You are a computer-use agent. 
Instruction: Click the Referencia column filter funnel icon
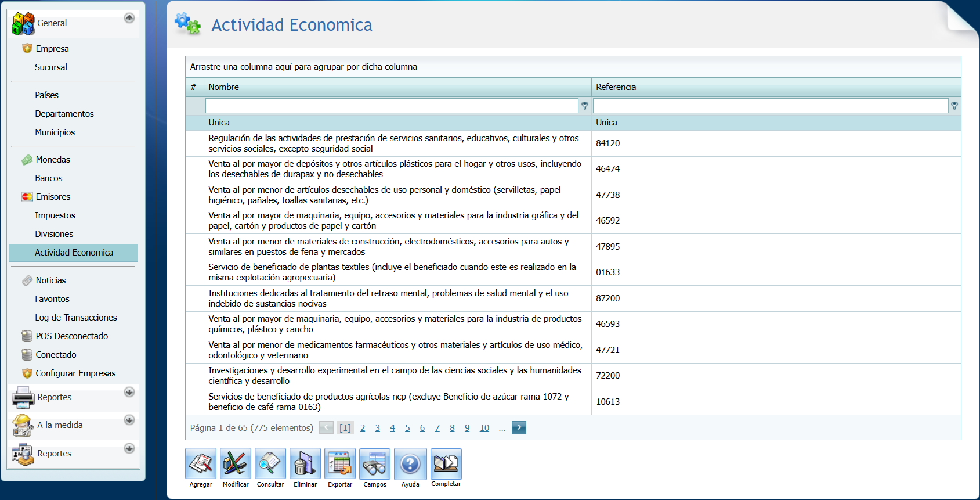pyautogui.click(x=954, y=106)
